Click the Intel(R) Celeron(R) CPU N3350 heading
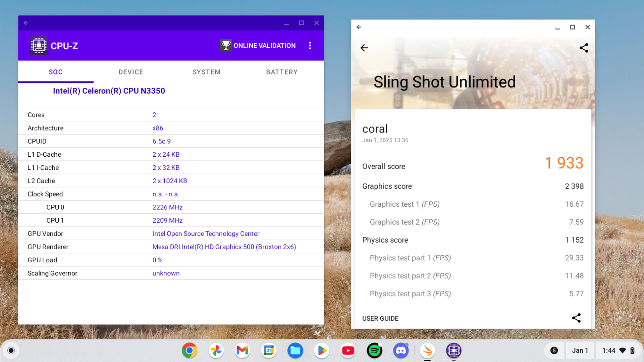 pos(109,91)
